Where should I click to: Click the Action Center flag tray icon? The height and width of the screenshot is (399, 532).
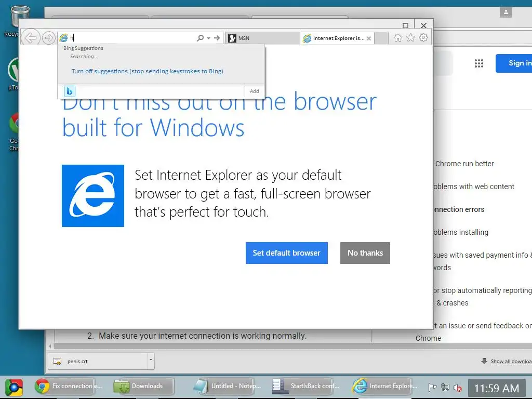432,387
